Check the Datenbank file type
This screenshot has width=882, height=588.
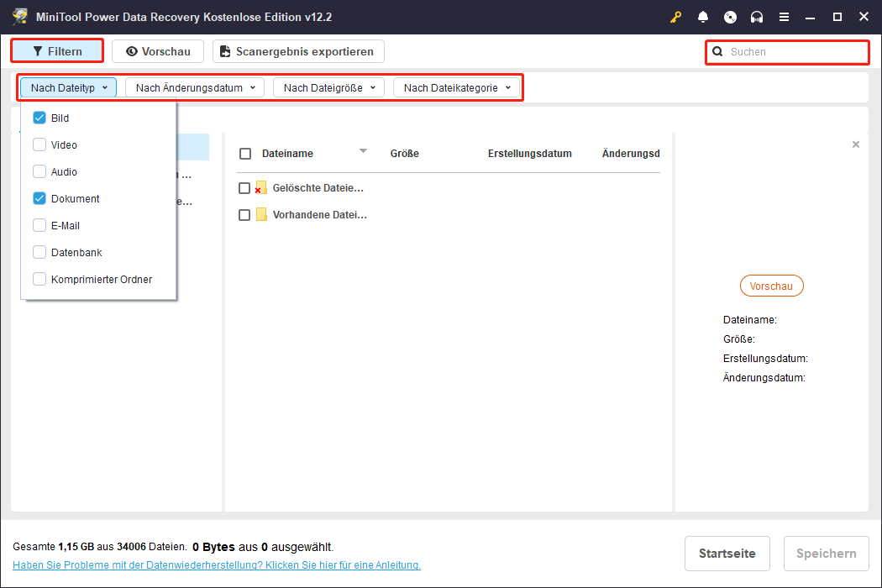pos(39,252)
